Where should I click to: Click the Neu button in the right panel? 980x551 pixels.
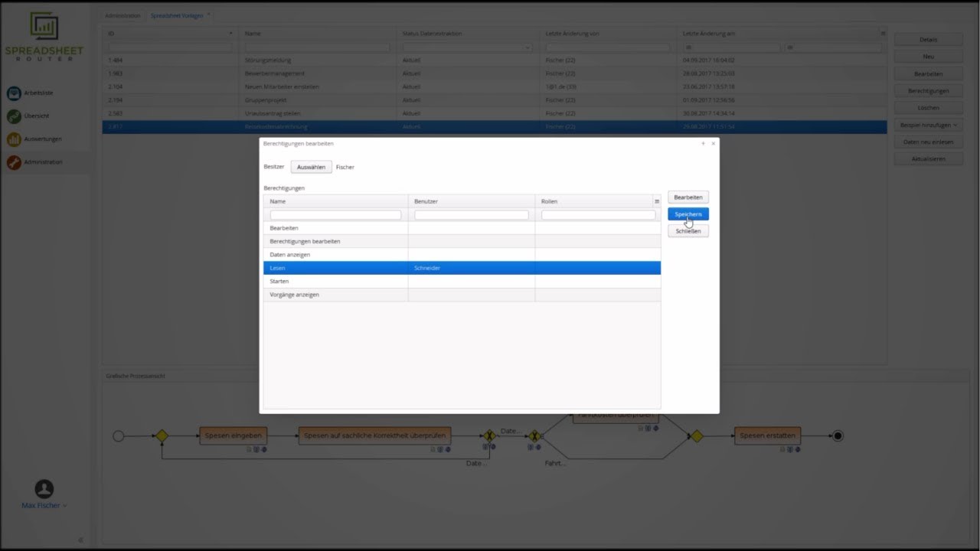[x=928, y=57]
